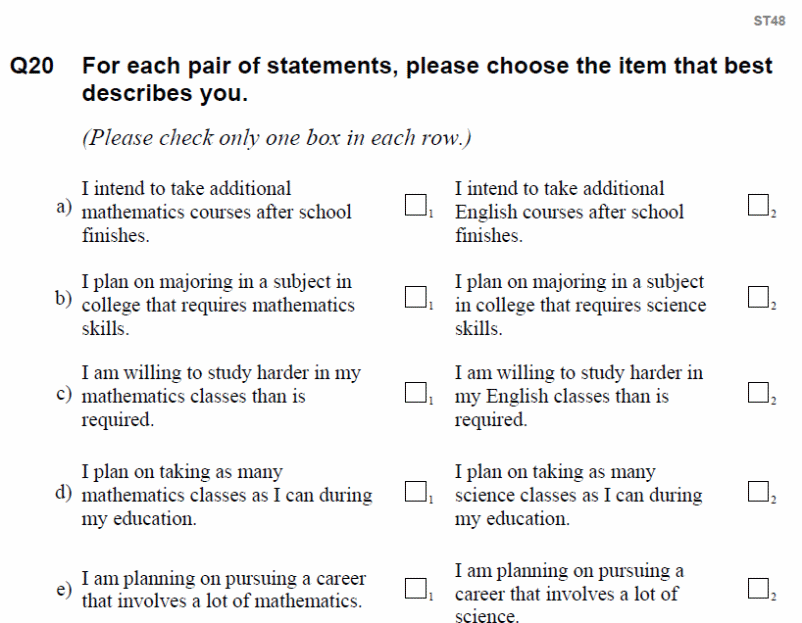Select studying harder in mathematics classes checkbox
Screen dimensions: 802x623
[415, 392]
